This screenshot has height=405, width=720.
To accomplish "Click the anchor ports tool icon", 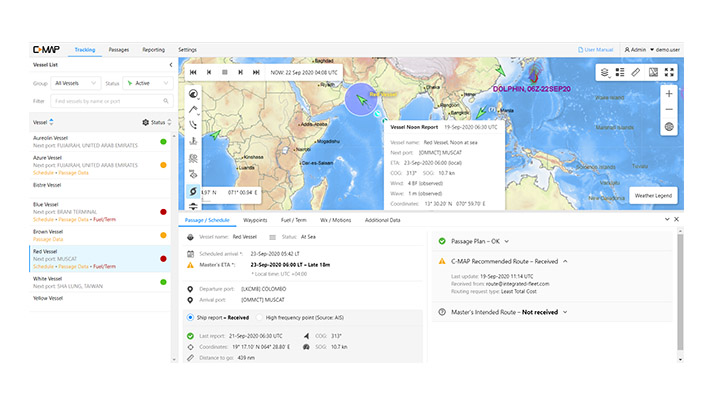I will [x=192, y=141].
